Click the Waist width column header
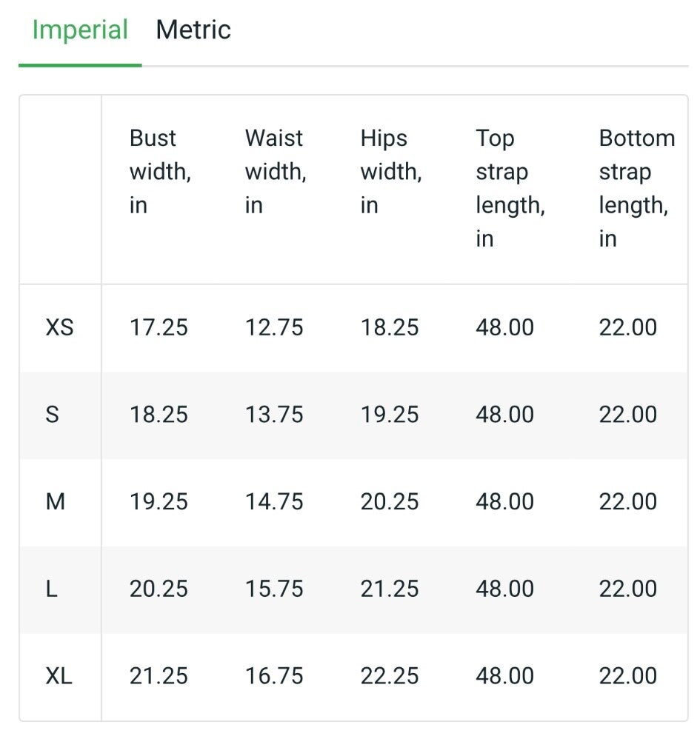This screenshot has width=700, height=739. tap(276, 172)
